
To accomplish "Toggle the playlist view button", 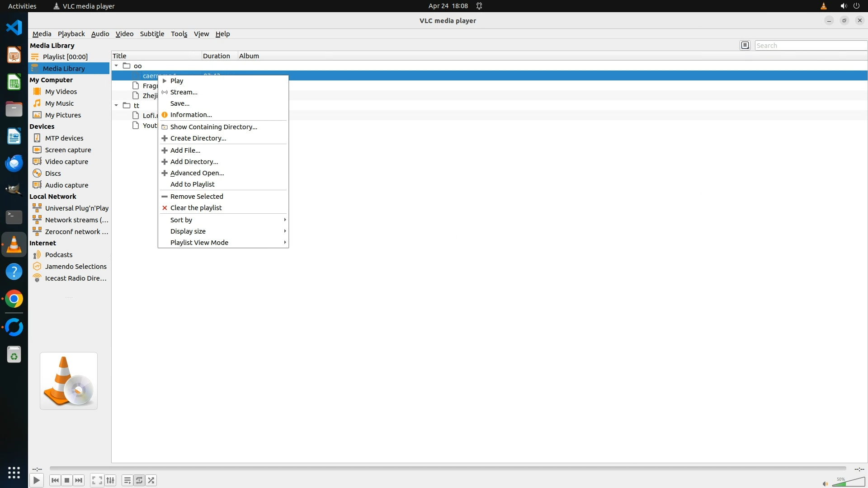I will 127,480.
